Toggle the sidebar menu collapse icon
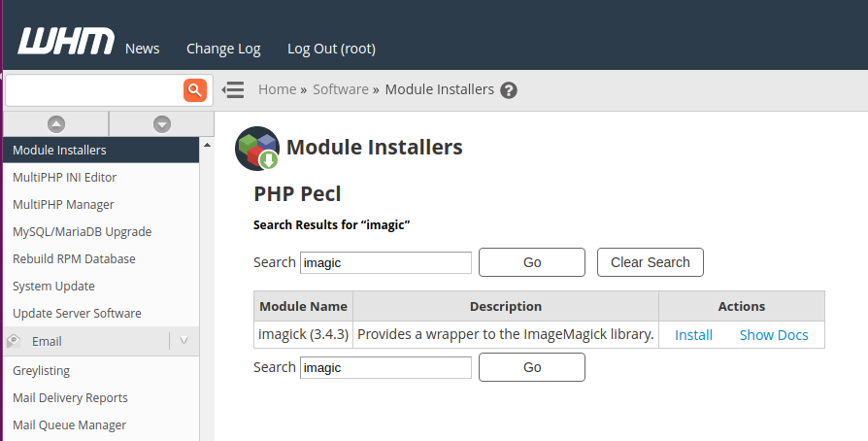 [x=232, y=90]
